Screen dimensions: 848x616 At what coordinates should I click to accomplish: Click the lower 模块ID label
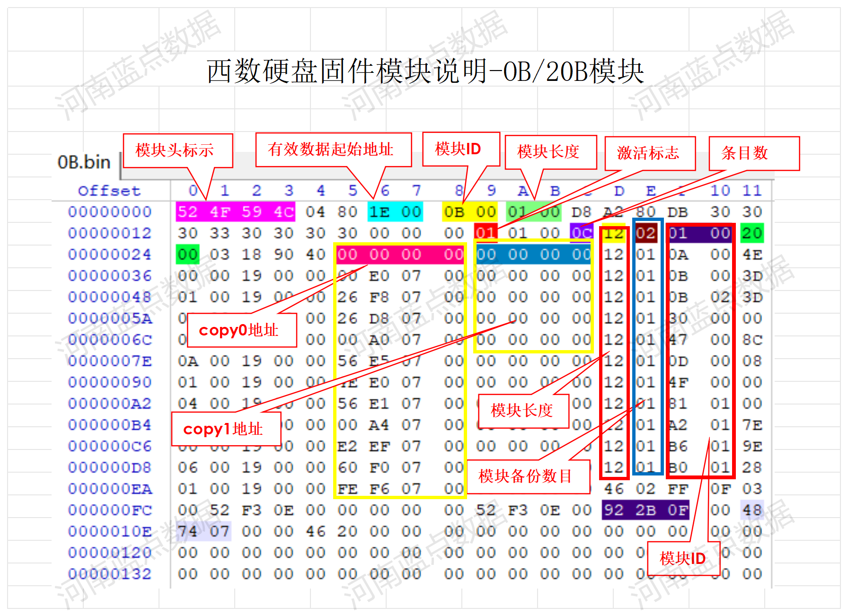coord(683,559)
